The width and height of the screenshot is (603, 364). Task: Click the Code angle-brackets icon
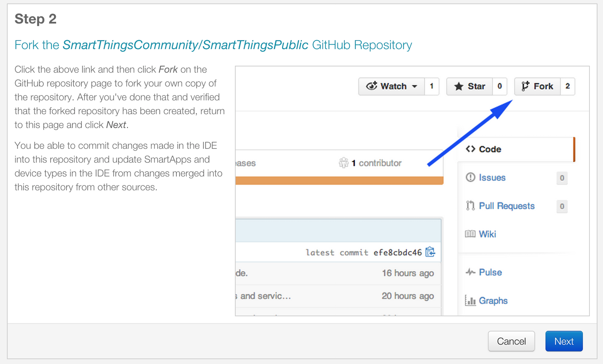(470, 149)
